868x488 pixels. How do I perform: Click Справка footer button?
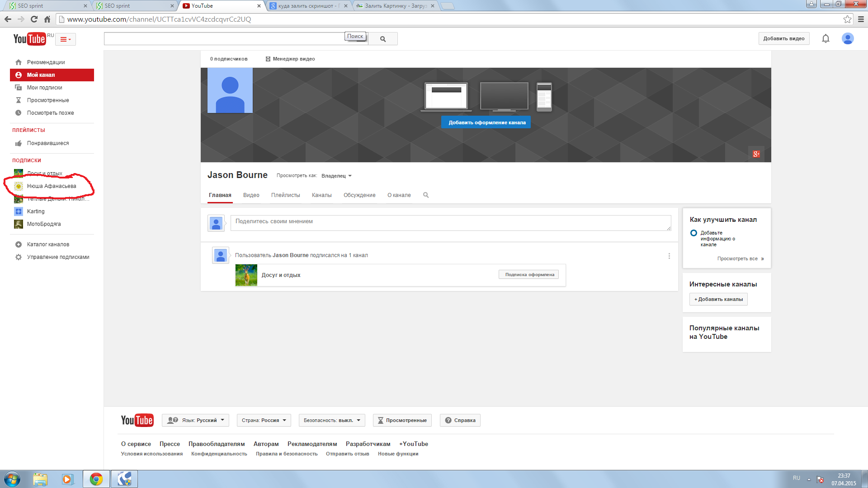click(460, 420)
